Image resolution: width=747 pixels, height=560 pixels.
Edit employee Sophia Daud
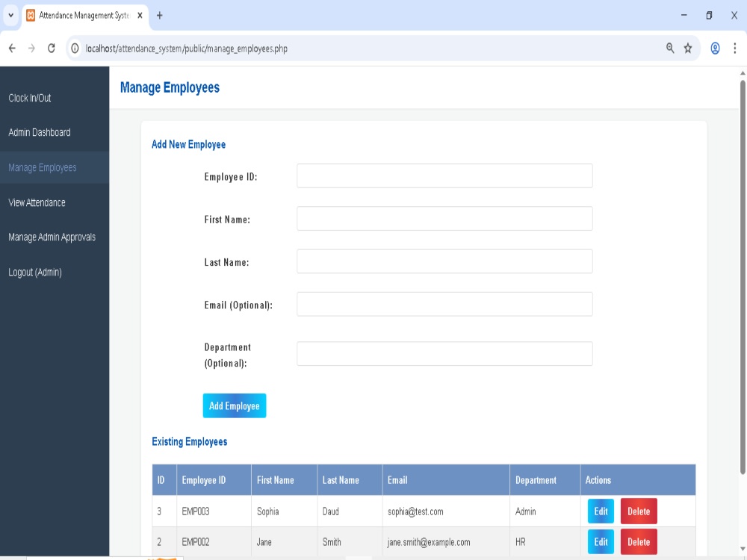(601, 511)
